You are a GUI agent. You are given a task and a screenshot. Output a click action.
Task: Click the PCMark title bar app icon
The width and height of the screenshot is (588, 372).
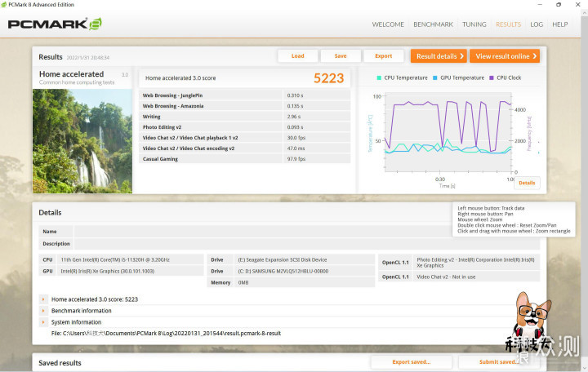4,5
